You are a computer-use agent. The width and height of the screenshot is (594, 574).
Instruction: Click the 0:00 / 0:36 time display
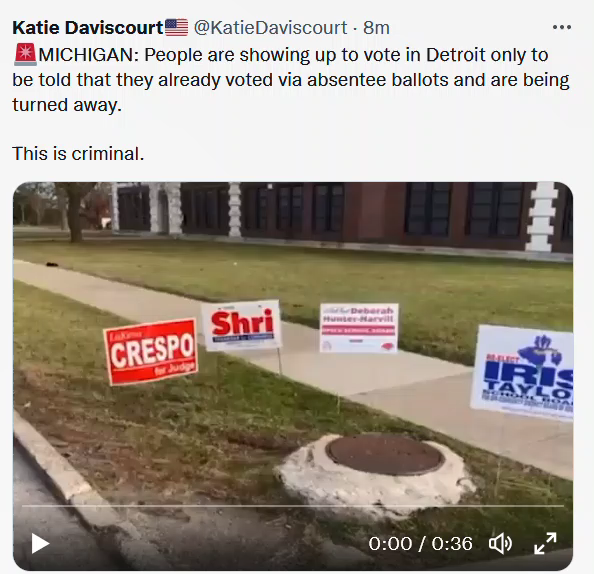pyautogui.click(x=420, y=544)
